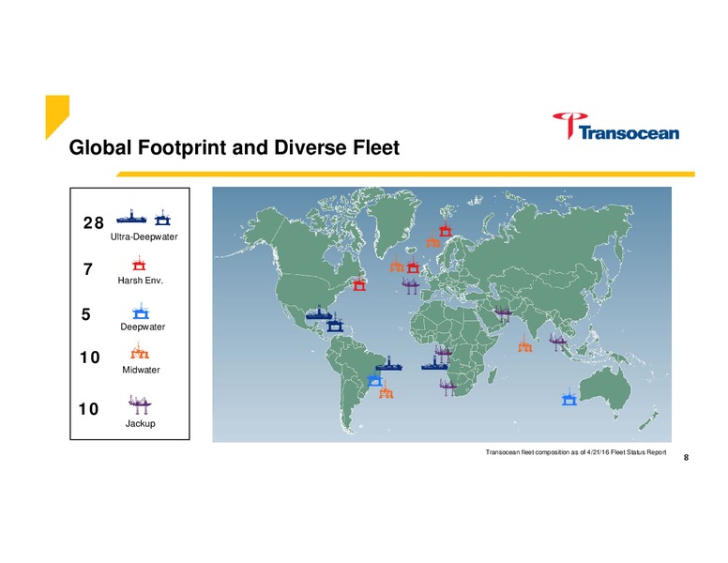Select the purple jackup off Nigeria
Viewport: 728px width, 563px height.
coord(444,355)
